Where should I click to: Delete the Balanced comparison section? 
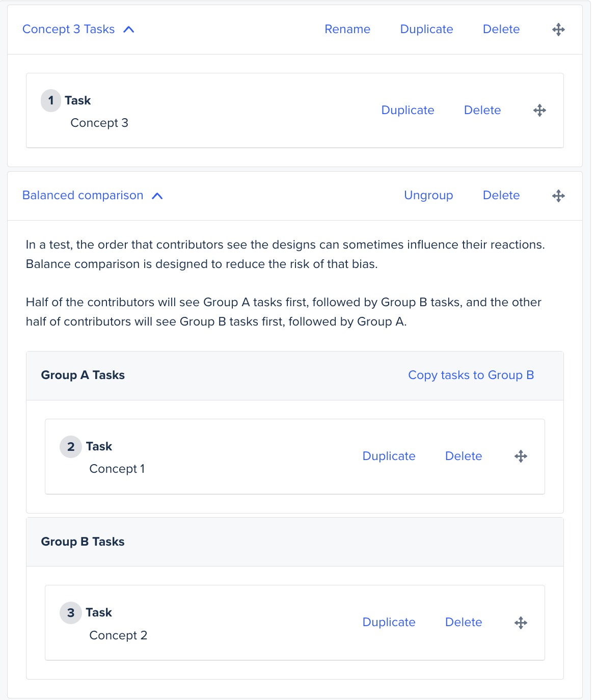click(501, 196)
